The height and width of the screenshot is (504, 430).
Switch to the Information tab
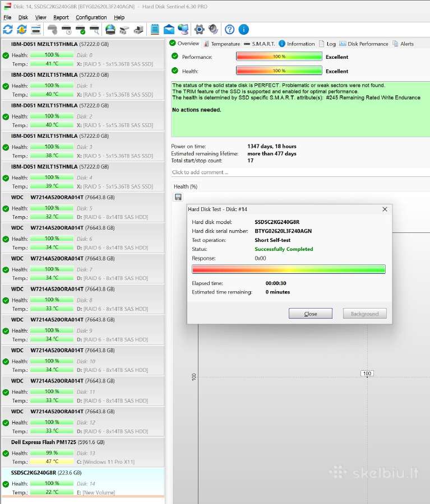(x=297, y=44)
